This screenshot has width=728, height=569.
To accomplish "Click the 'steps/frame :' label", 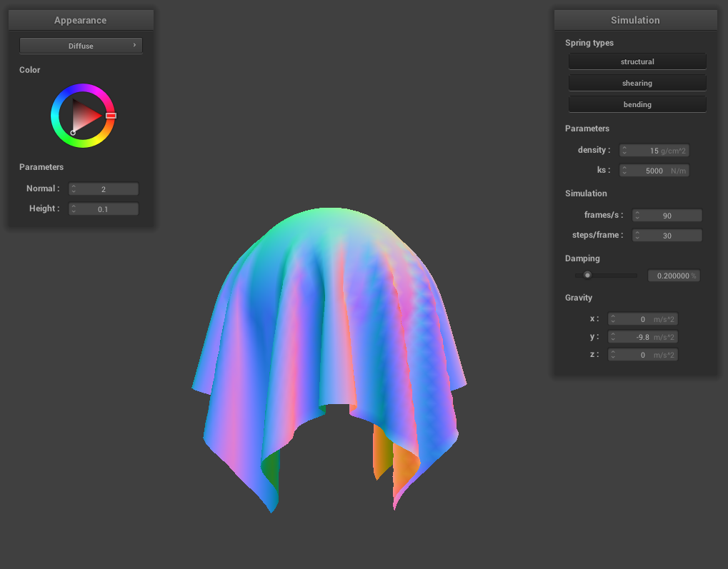I will [597, 235].
